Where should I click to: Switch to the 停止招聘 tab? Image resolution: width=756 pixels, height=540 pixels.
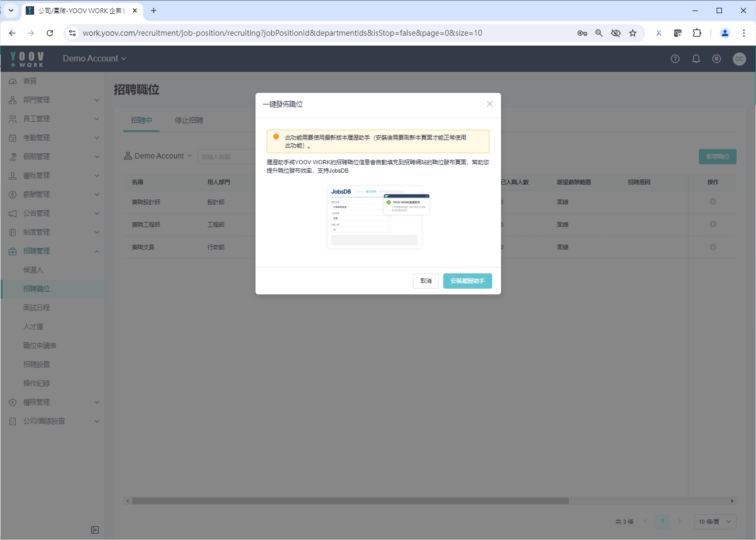189,121
